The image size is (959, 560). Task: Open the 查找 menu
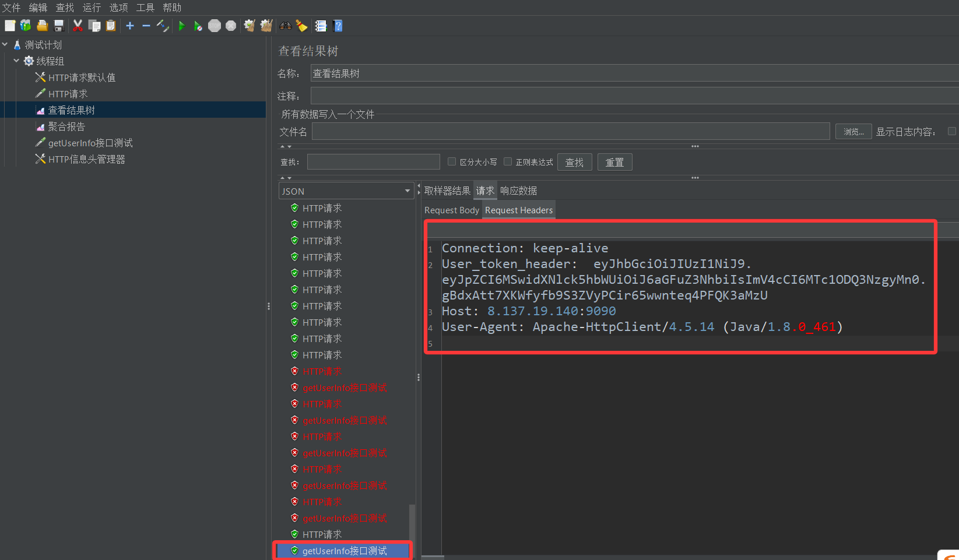click(65, 8)
